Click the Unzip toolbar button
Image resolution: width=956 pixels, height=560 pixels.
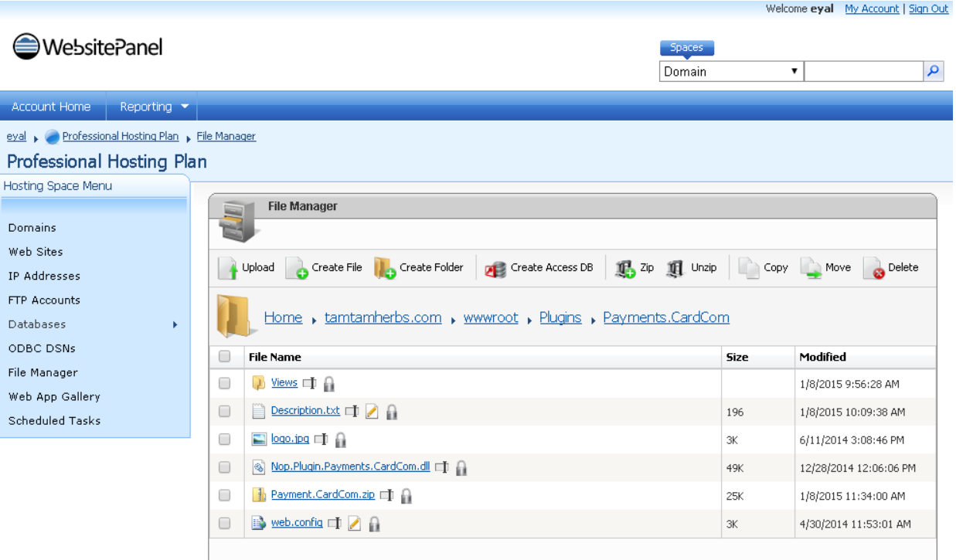[x=691, y=267]
